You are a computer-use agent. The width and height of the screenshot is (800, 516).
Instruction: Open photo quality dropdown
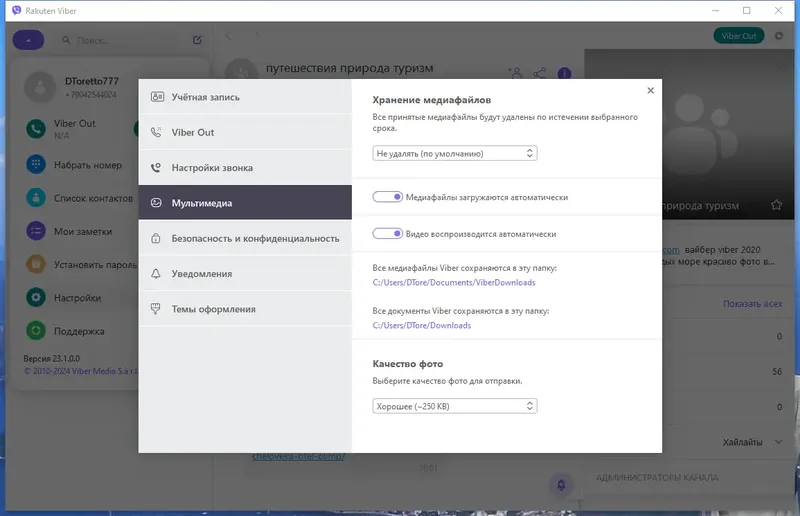coord(455,406)
